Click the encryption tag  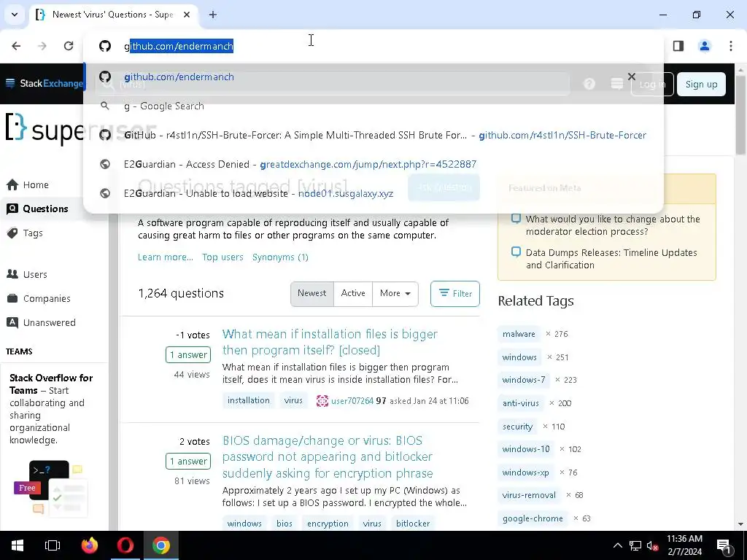click(x=328, y=524)
